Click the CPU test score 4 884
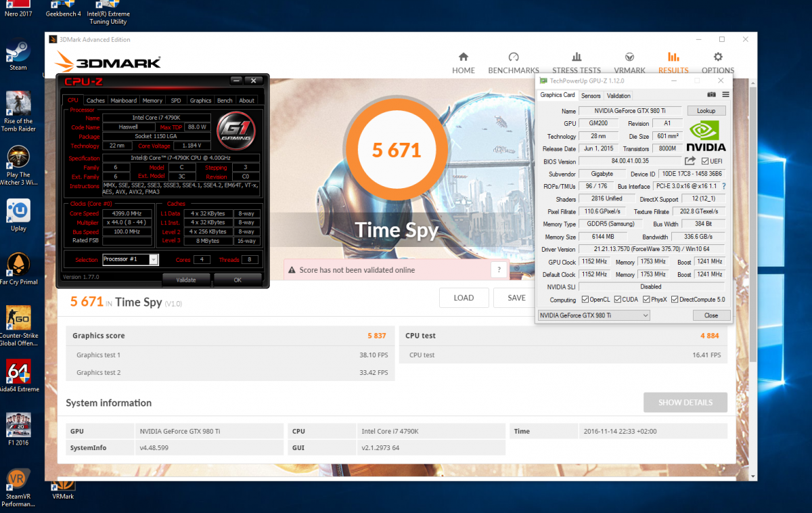812x513 pixels. coord(710,336)
